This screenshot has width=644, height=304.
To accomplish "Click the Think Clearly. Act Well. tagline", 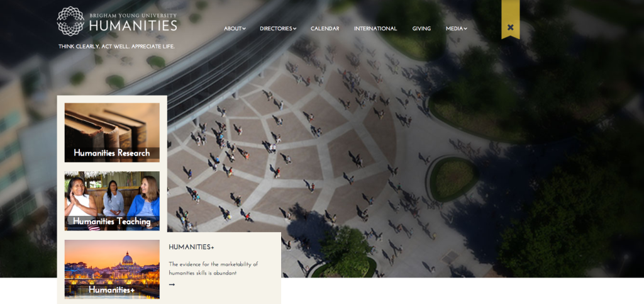I will coord(116,47).
